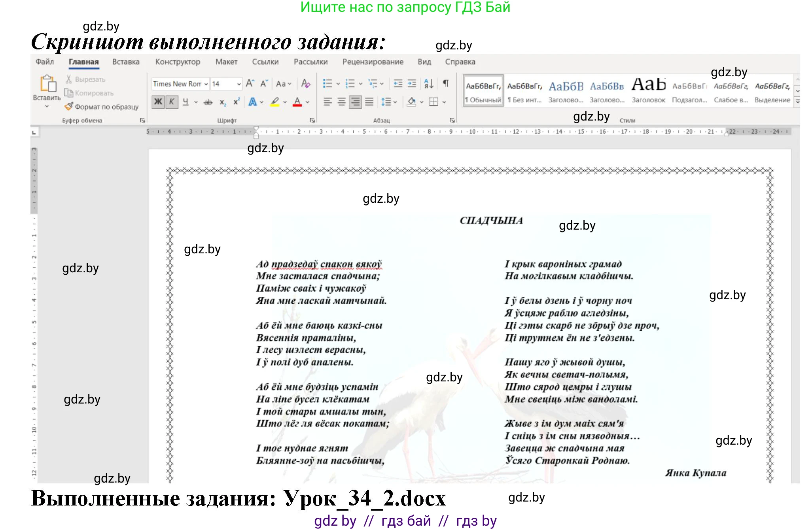812x530 pixels.
Task: Apply the yellow text highlight color
Action: point(275,102)
